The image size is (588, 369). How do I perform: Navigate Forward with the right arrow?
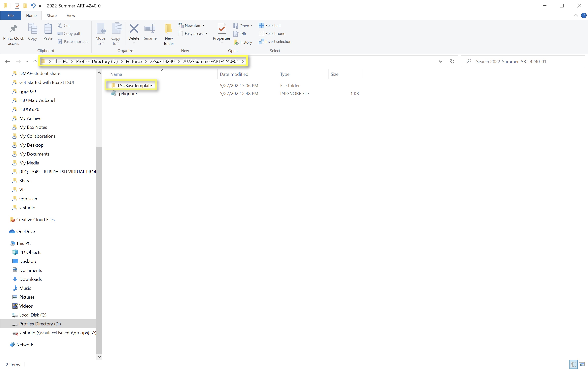pyautogui.click(x=19, y=61)
